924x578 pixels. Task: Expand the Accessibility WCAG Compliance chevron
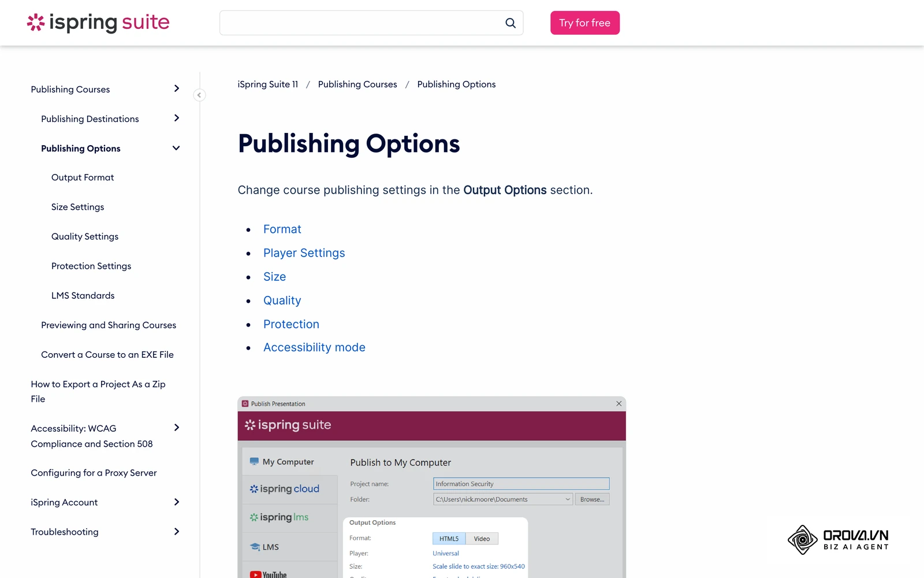pos(177,428)
